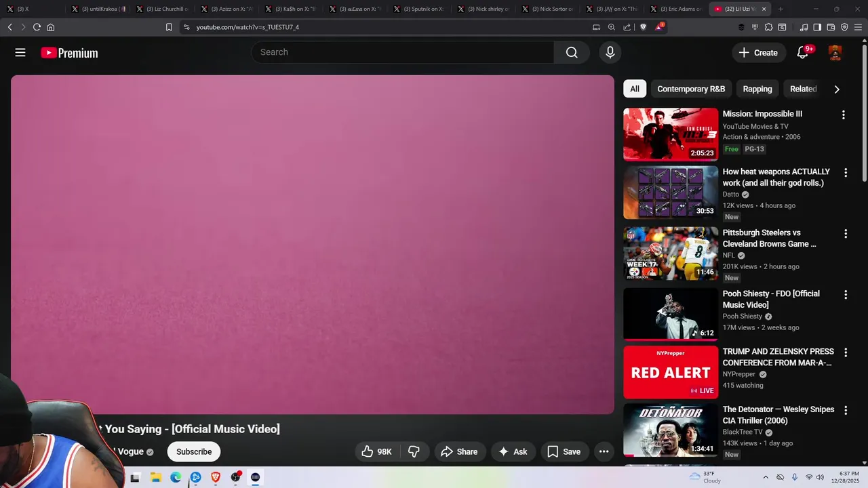Screen dimensions: 868x488
Task: Share the video
Action: coord(460,451)
